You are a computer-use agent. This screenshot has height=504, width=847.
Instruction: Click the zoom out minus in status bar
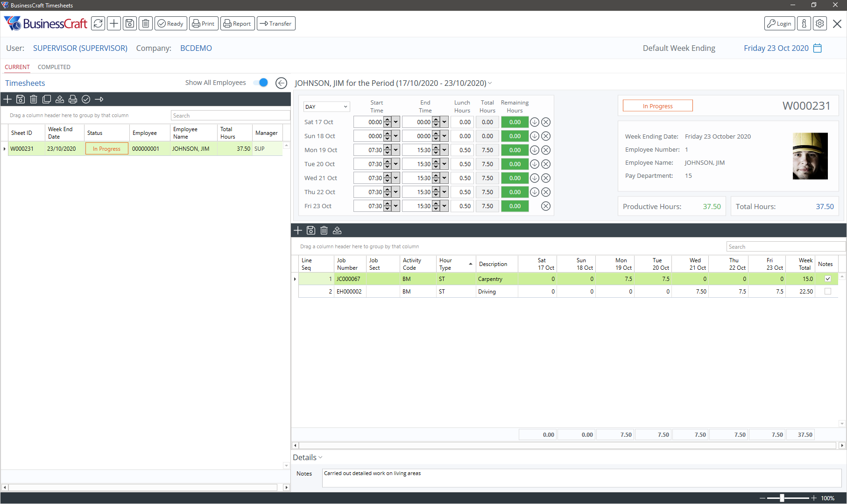[x=762, y=498]
